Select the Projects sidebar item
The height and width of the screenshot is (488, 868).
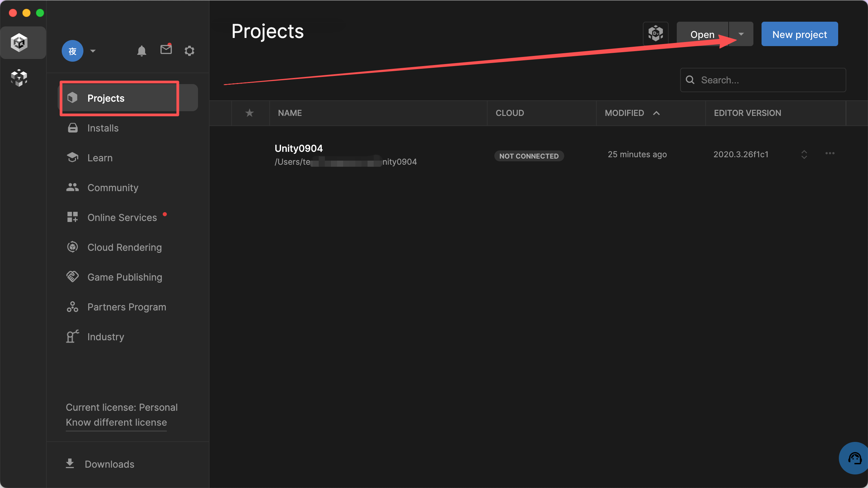tap(128, 98)
